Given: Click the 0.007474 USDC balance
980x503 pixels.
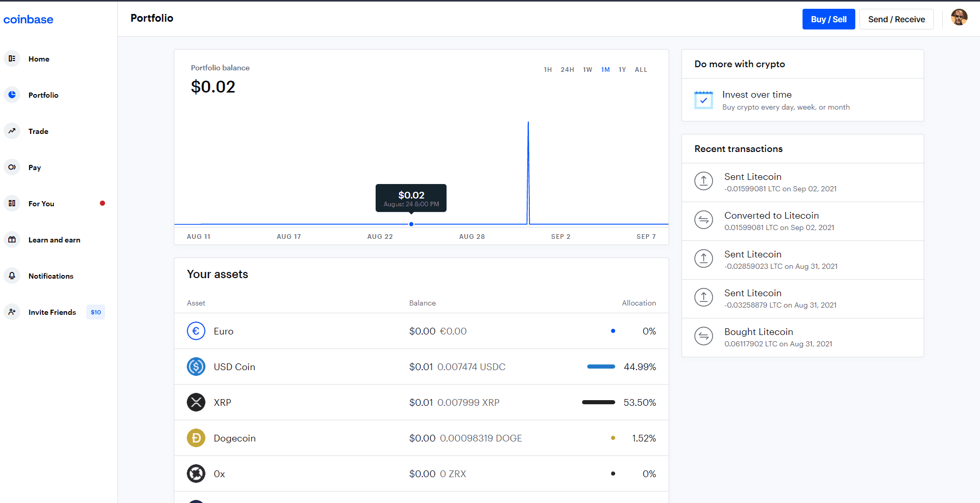Looking at the screenshot, I should click(471, 367).
